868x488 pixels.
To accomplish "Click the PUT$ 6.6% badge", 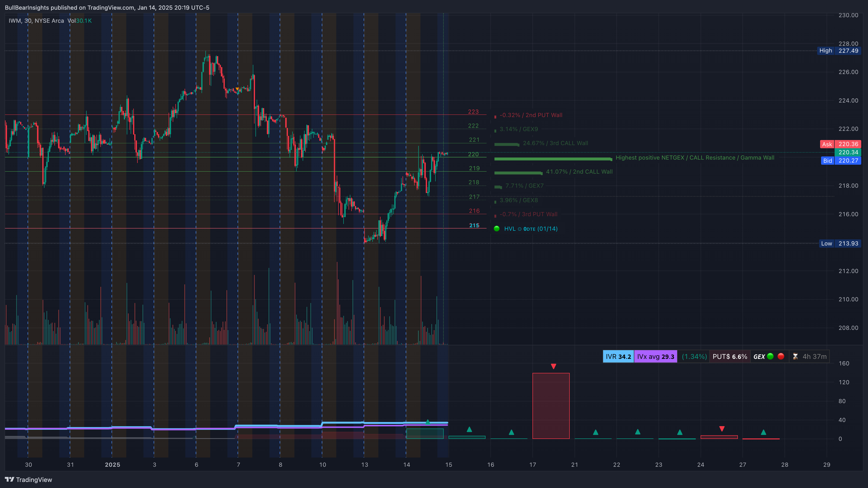I will point(730,357).
